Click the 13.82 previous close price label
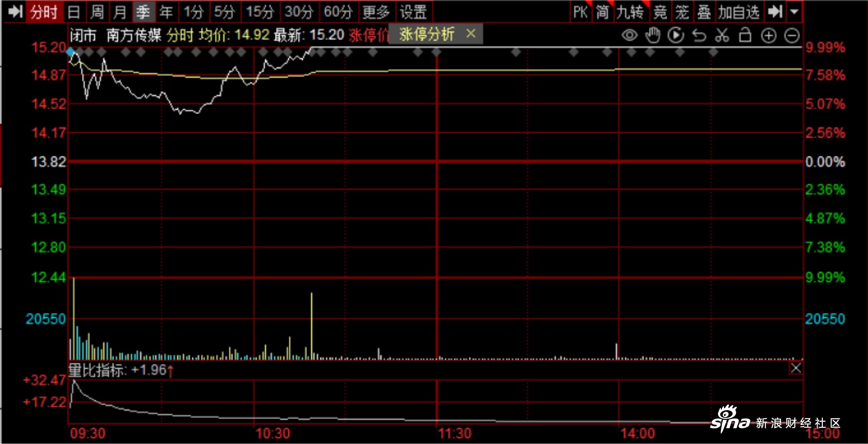The height and width of the screenshot is (444, 868). tap(48, 162)
